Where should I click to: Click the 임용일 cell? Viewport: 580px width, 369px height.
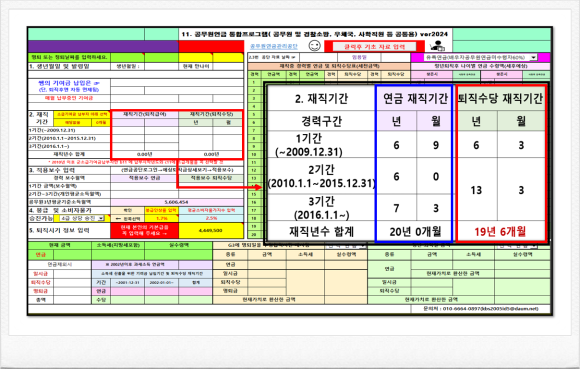[x=359, y=57]
